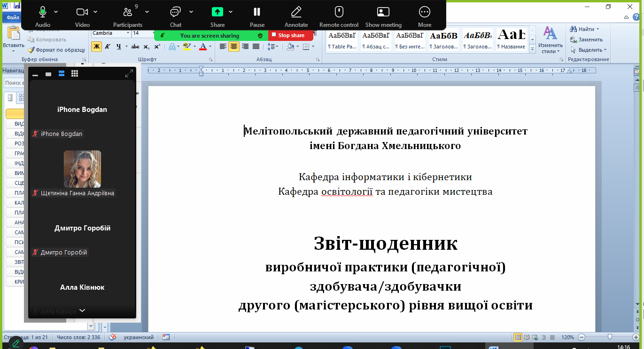This screenshot has width=644, height=349.
Task: Open the More menu in Zoom toolbar
Action: pyautogui.click(x=424, y=16)
